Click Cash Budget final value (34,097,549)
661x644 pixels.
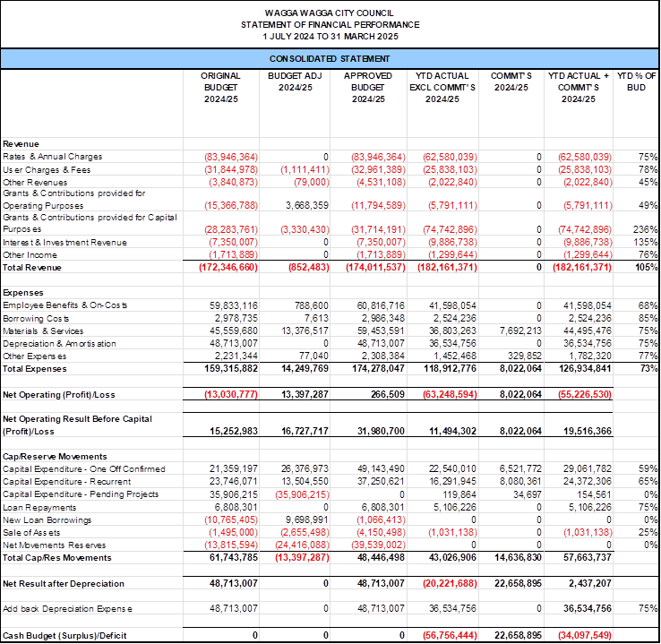(x=585, y=635)
